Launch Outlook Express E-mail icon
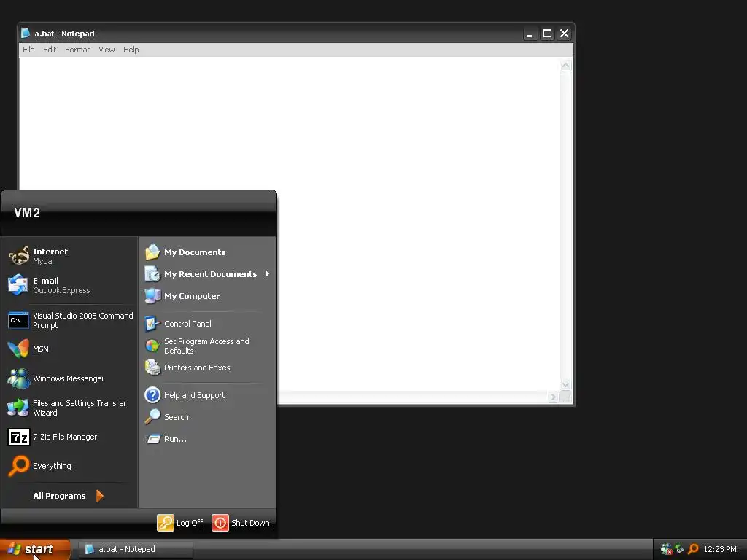Screen dimensions: 747x560 (18, 285)
